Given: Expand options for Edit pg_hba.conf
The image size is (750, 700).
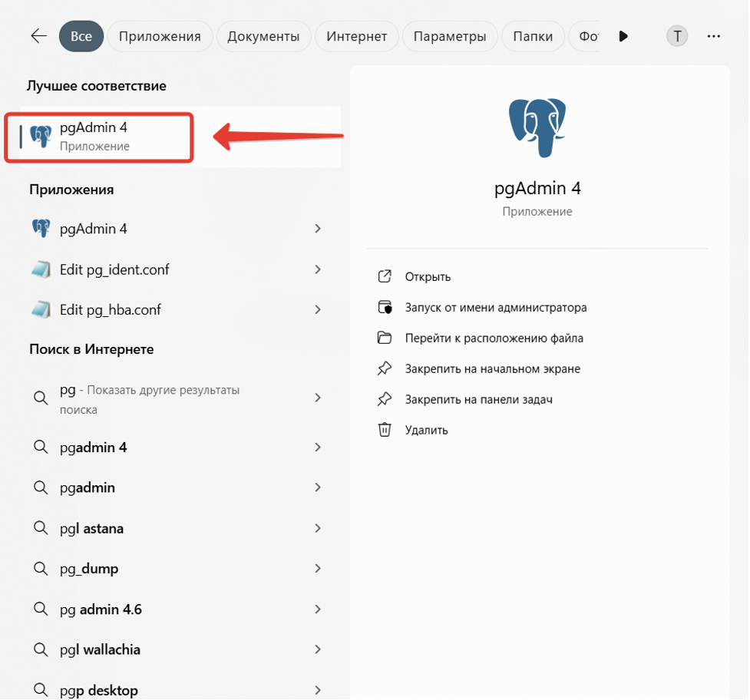Looking at the screenshot, I should coord(318,310).
